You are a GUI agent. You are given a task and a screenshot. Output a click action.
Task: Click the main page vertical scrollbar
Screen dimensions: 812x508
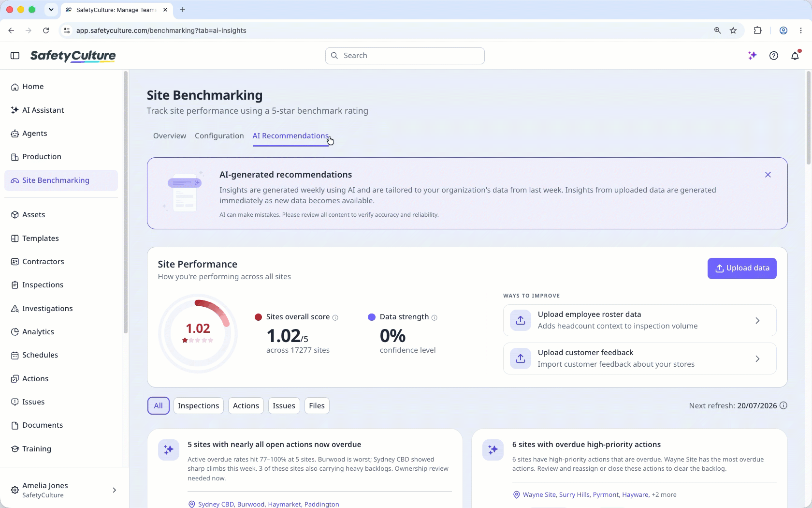(808, 118)
